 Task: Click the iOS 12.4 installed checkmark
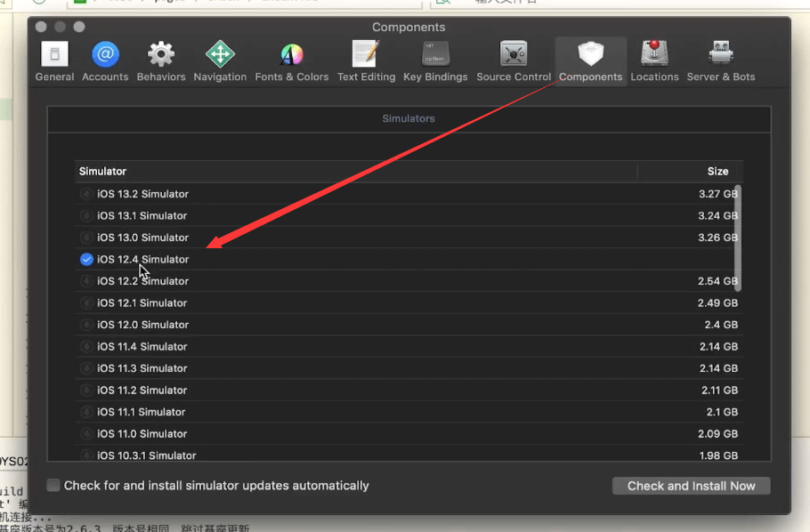click(86, 259)
